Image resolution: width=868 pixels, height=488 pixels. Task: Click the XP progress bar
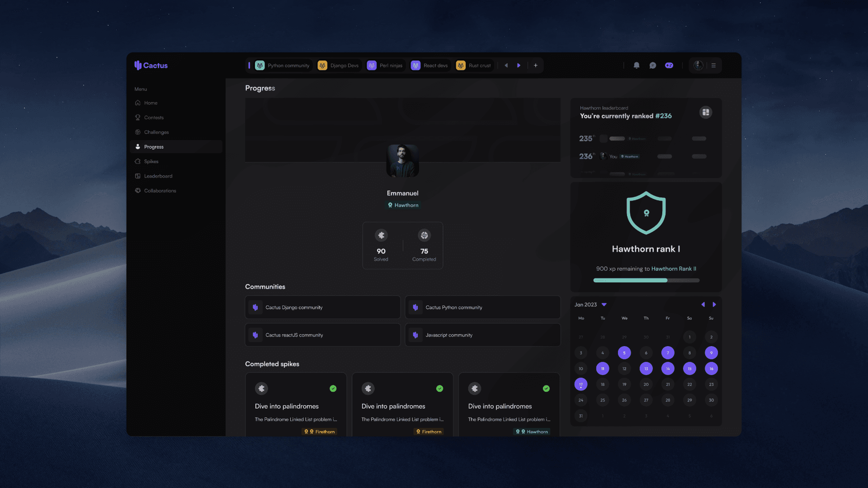646,281
